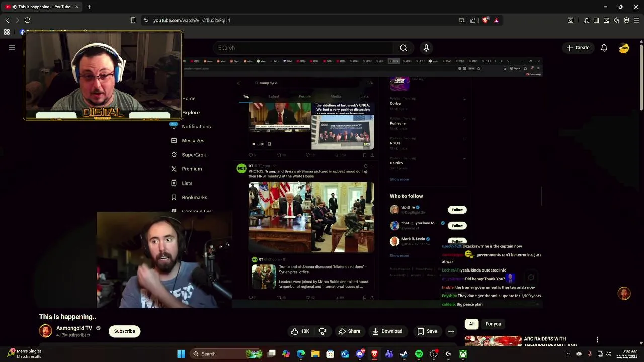Click the Share button under the video
The width and height of the screenshot is (644, 362).
[x=349, y=331]
